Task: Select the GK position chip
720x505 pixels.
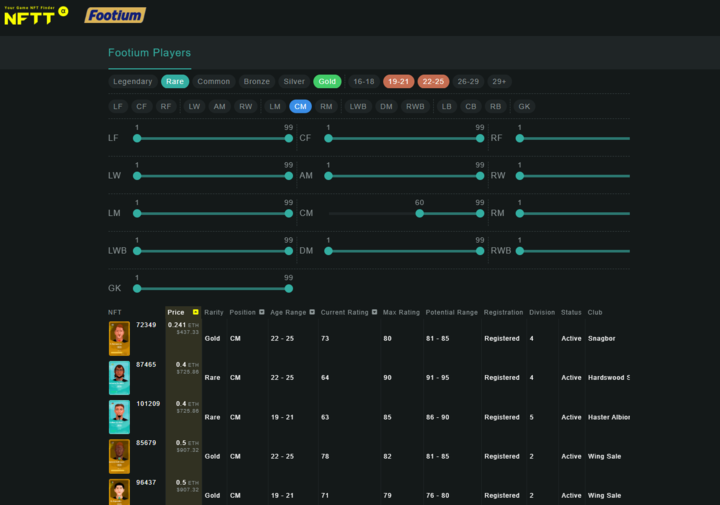Action: tap(524, 107)
